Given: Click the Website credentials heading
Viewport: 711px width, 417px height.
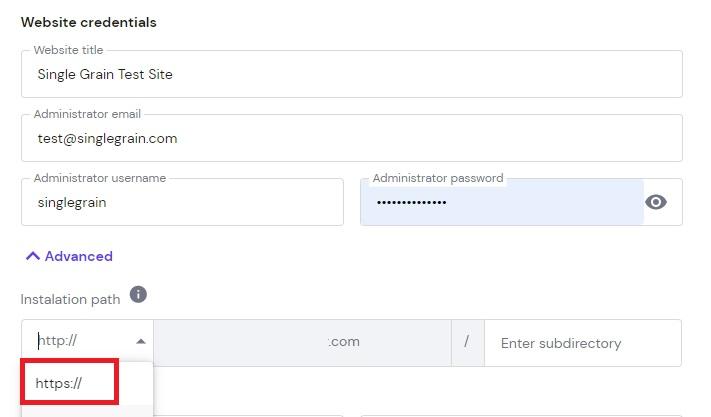Looking at the screenshot, I should 89,22.
